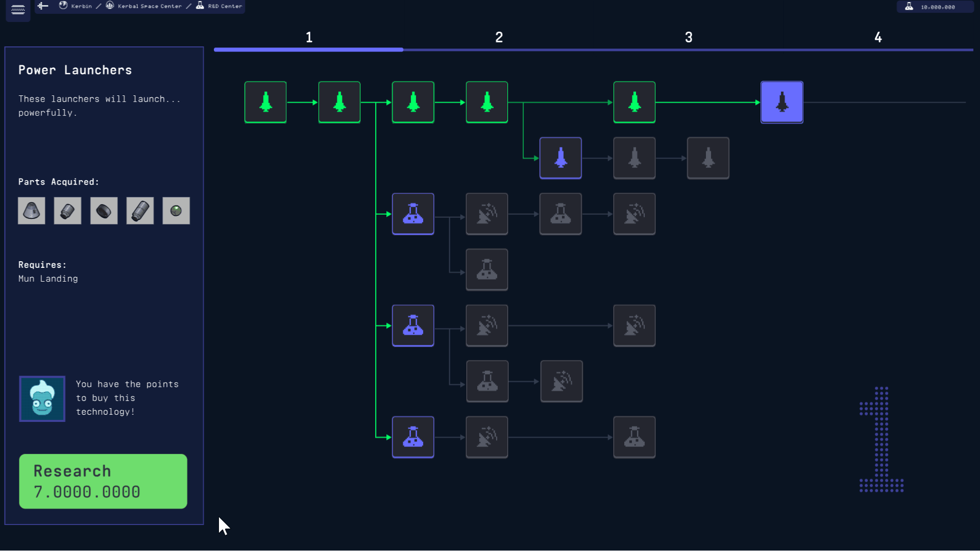Screen dimensions: 980x551
Task: Select far-right grey dish node in middle flask row
Action: tap(634, 325)
